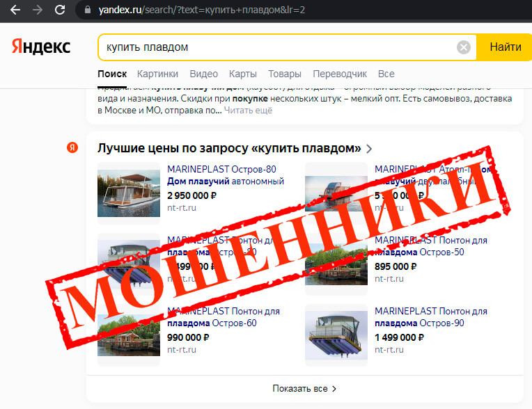Viewport: 532px width, 409px height.
Task: Open the Товары tab
Action: coord(285,74)
